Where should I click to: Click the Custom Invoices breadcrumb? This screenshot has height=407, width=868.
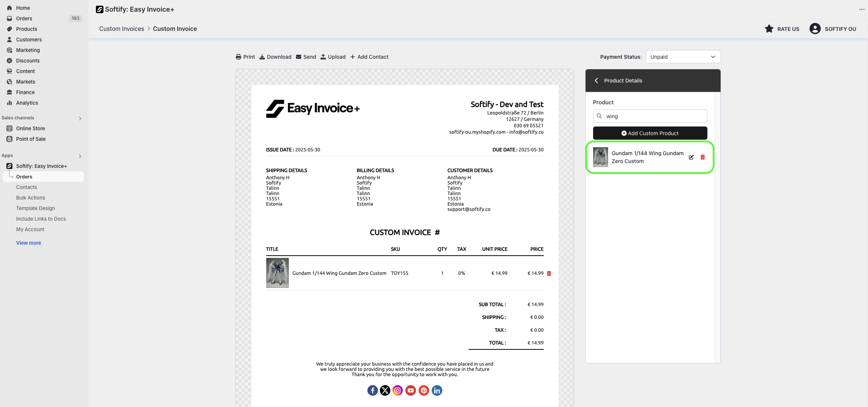pos(121,29)
